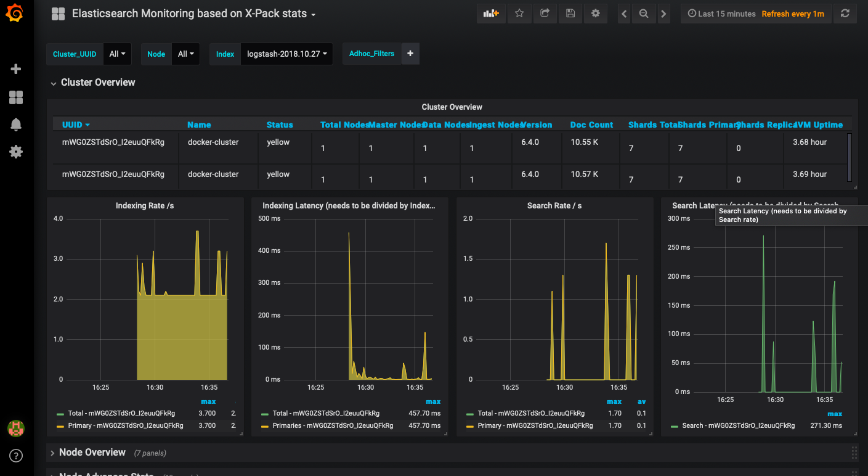Open the Index logstash-2018.10.27 dropdown
This screenshot has width=868, height=476.
click(286, 54)
